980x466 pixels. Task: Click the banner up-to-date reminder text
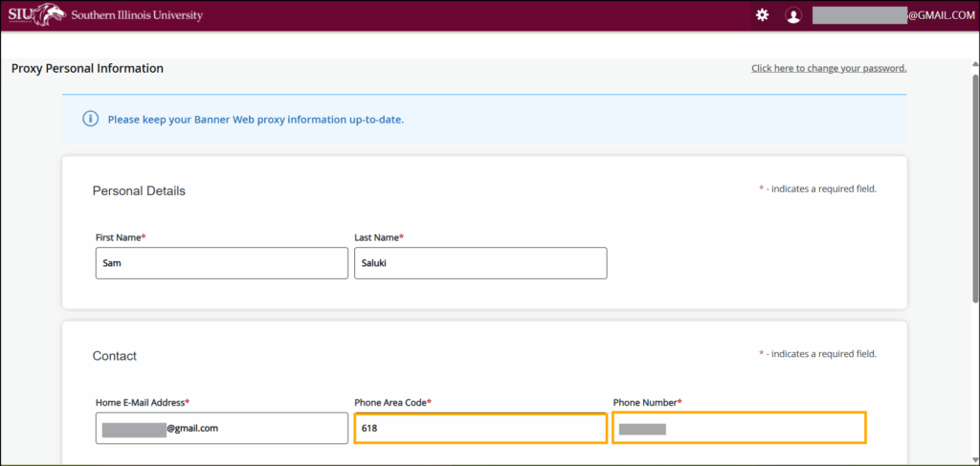click(x=256, y=120)
